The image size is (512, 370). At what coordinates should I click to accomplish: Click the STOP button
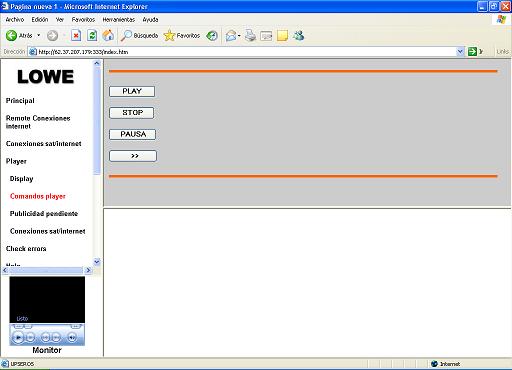click(x=132, y=113)
